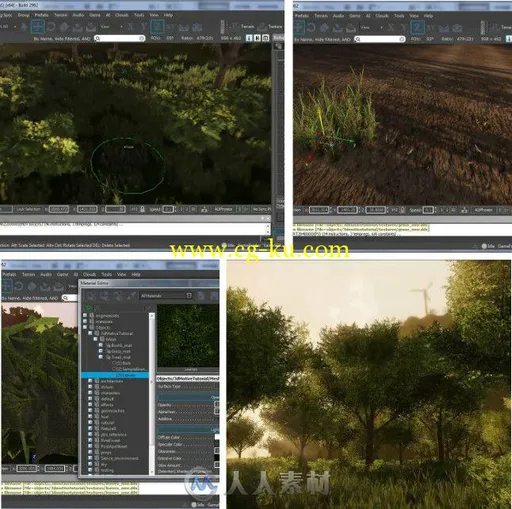Viewport: 512px width, 509px height.
Task: Open the View dropdown in top-left editor toolbar
Action: [112, 27]
